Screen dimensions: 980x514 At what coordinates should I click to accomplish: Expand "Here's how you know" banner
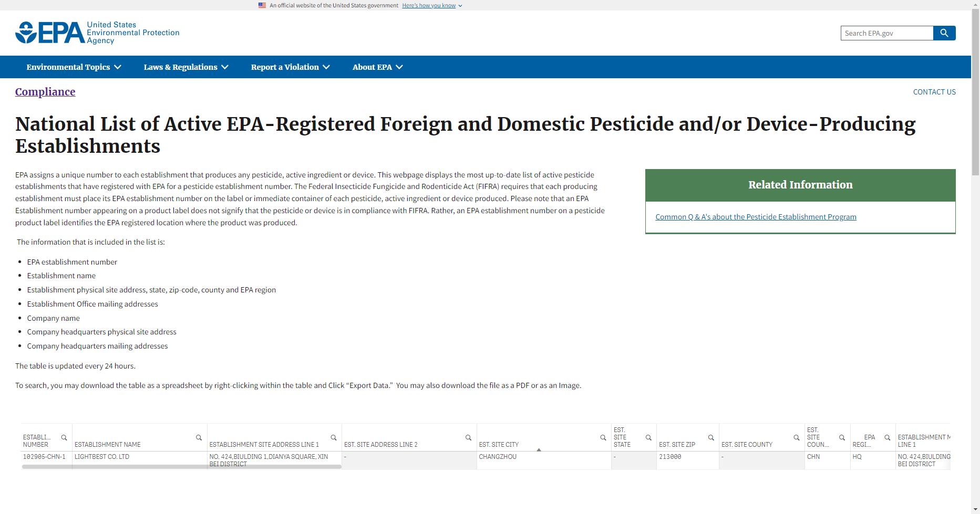[x=432, y=5]
